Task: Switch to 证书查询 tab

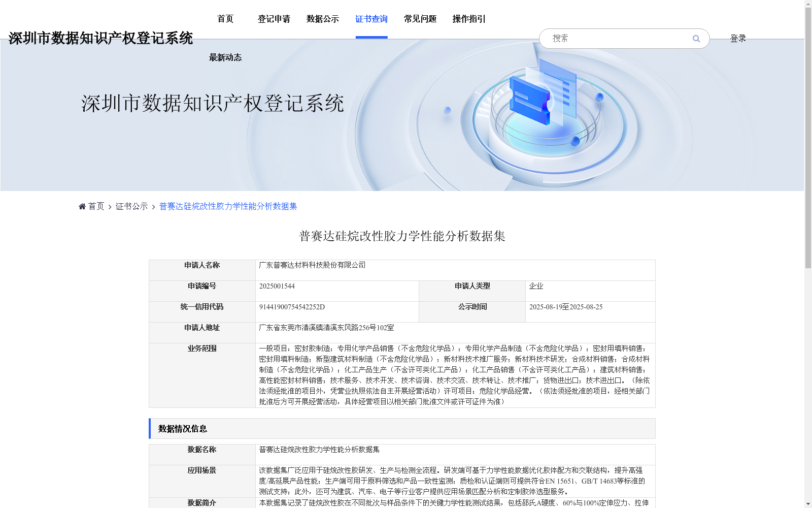Action: click(371, 19)
